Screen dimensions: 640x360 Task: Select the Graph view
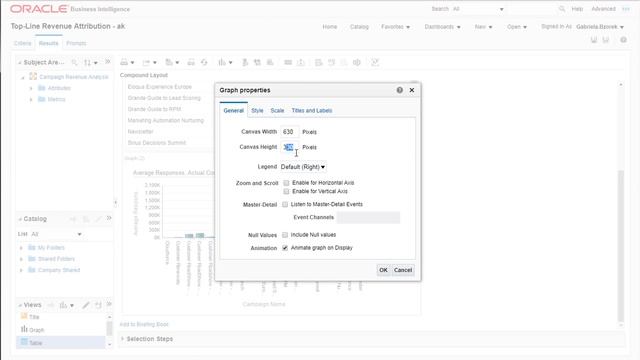[32, 330]
